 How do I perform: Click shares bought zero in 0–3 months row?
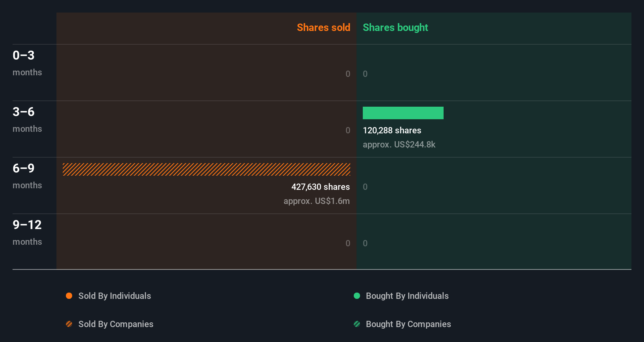tap(365, 74)
